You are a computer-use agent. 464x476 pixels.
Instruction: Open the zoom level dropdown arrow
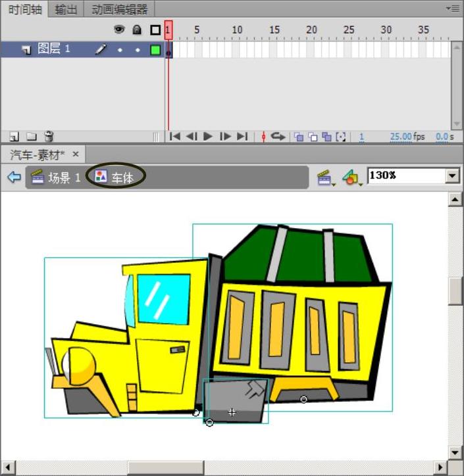452,176
